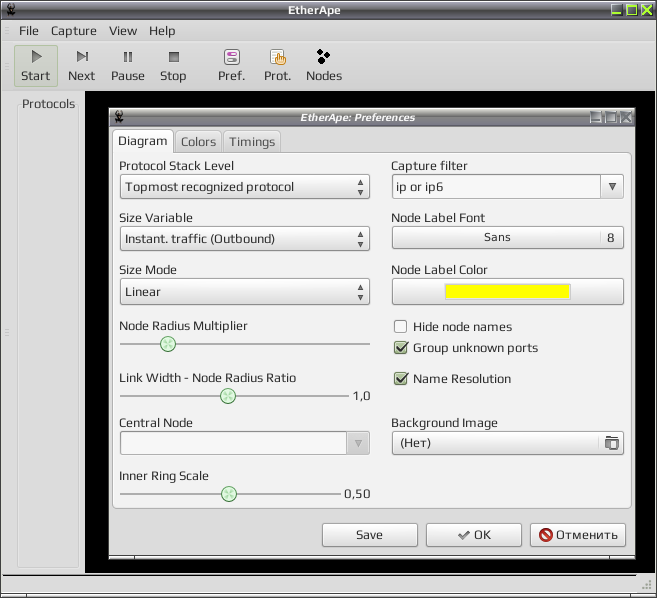The image size is (657, 598).
Task: Open the Node Label Font chooser Sans
Action: [507, 238]
